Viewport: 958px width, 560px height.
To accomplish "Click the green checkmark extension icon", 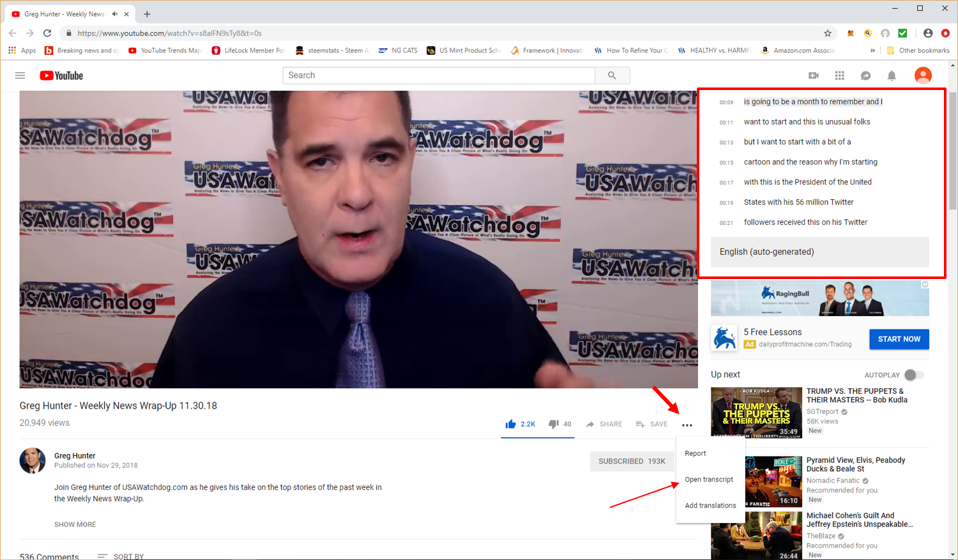I will pos(902,33).
